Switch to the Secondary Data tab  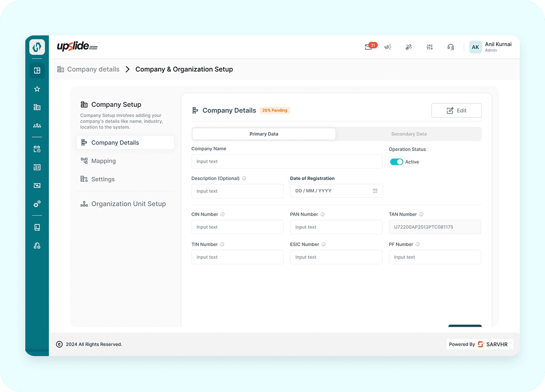(408, 133)
